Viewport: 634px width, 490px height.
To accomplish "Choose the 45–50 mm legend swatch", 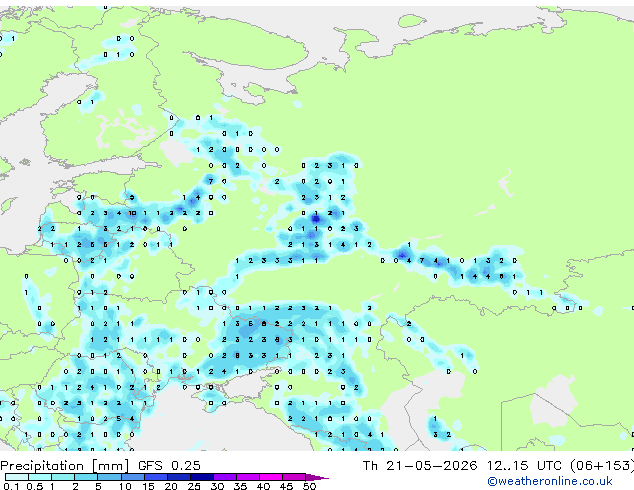I will [294, 477].
